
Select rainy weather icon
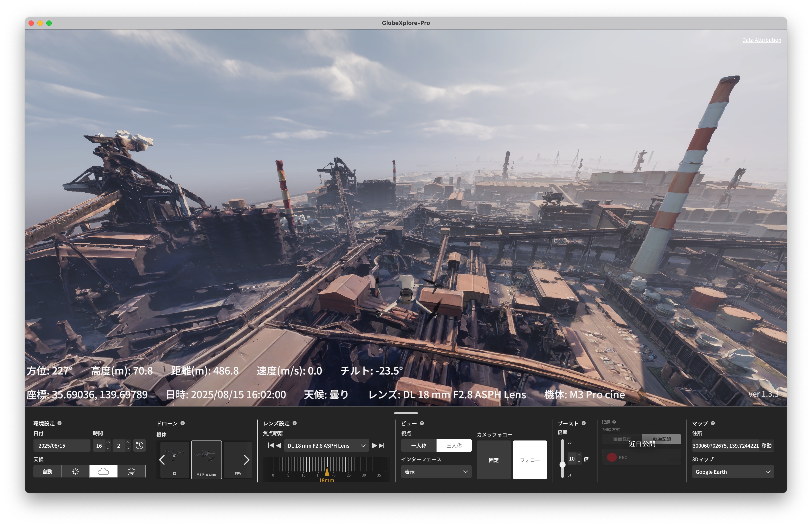[131, 471]
